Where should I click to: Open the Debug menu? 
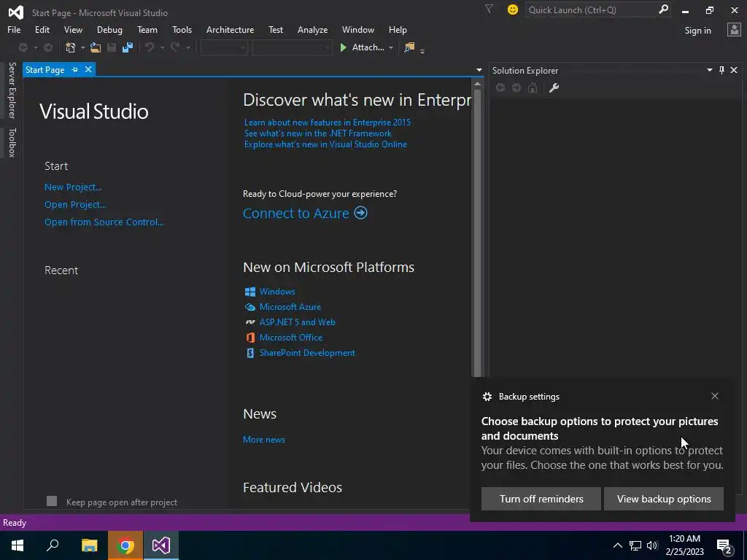pyautogui.click(x=109, y=29)
